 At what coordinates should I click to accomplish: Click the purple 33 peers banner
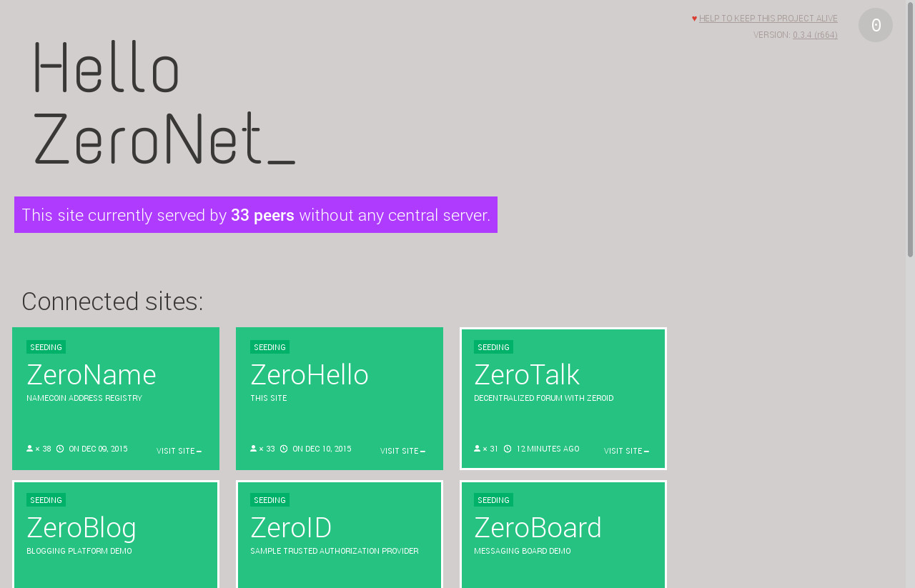point(256,215)
